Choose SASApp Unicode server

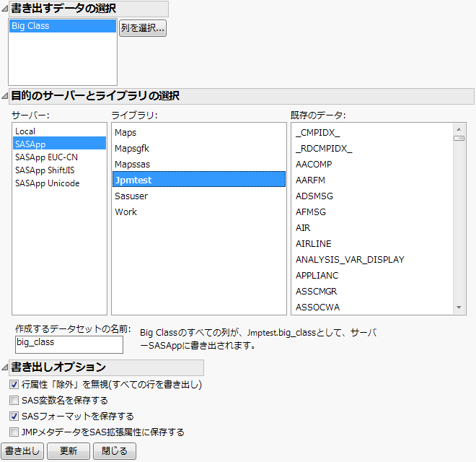coord(47,183)
